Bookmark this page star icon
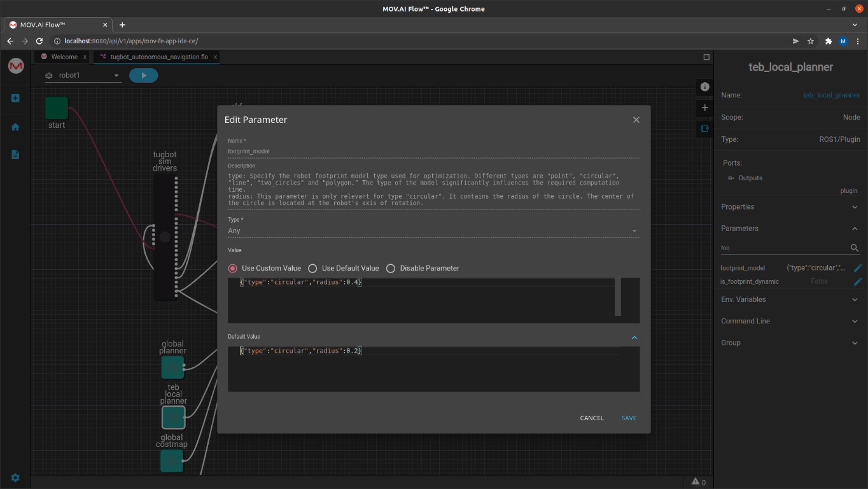The height and width of the screenshot is (489, 868). 811,41
